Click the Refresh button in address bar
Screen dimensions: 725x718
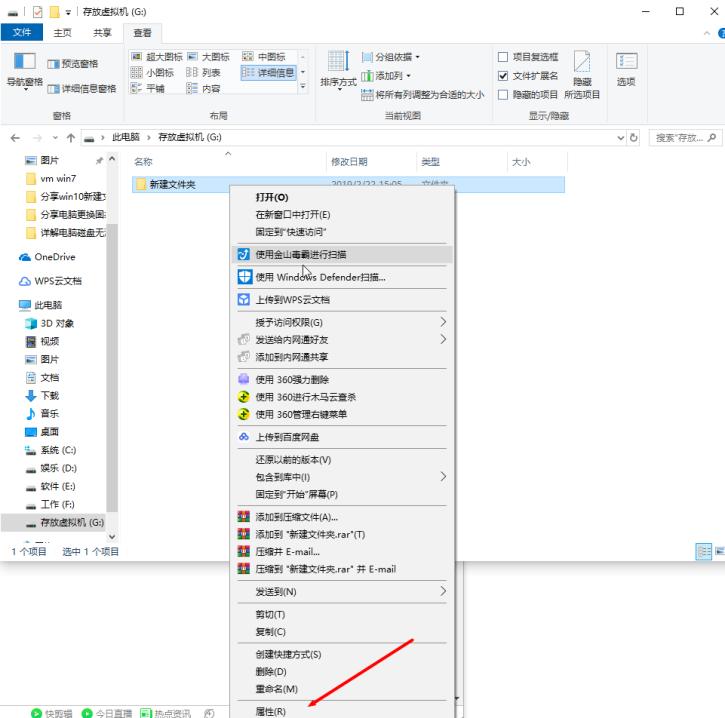pos(633,137)
